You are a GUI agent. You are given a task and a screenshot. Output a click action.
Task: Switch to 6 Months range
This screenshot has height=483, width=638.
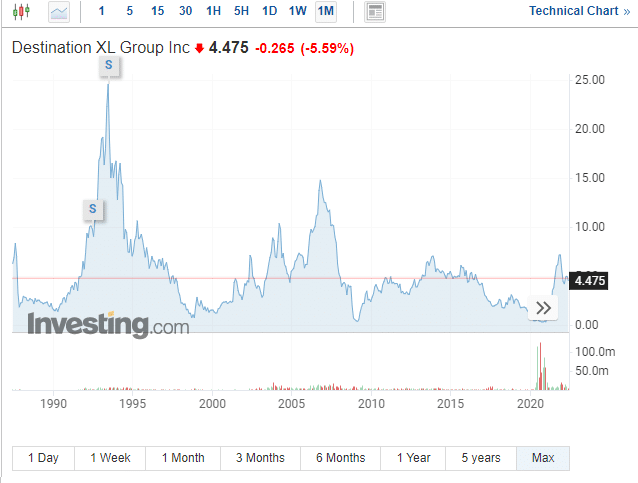(341, 458)
